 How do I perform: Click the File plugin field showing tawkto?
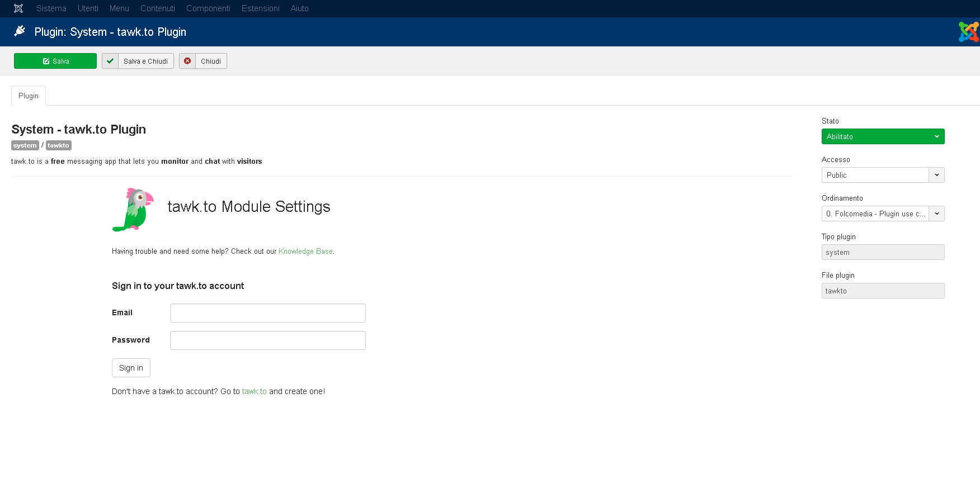883,291
